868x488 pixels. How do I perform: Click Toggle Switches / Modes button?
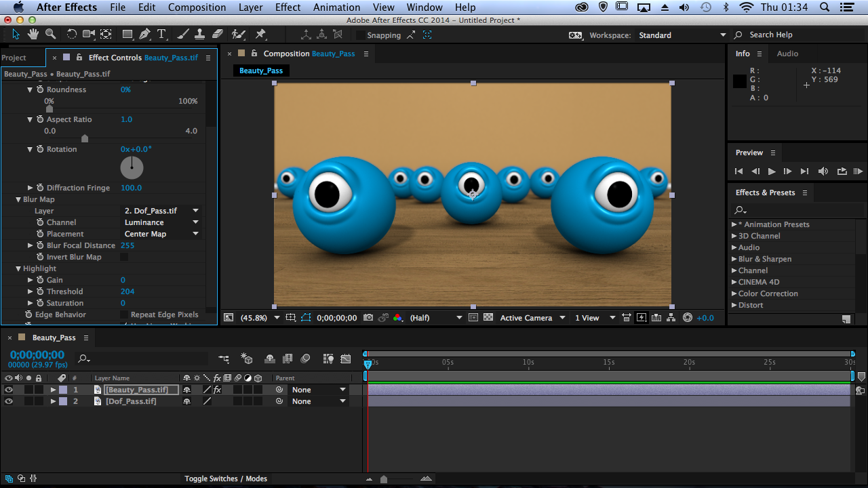click(226, 479)
